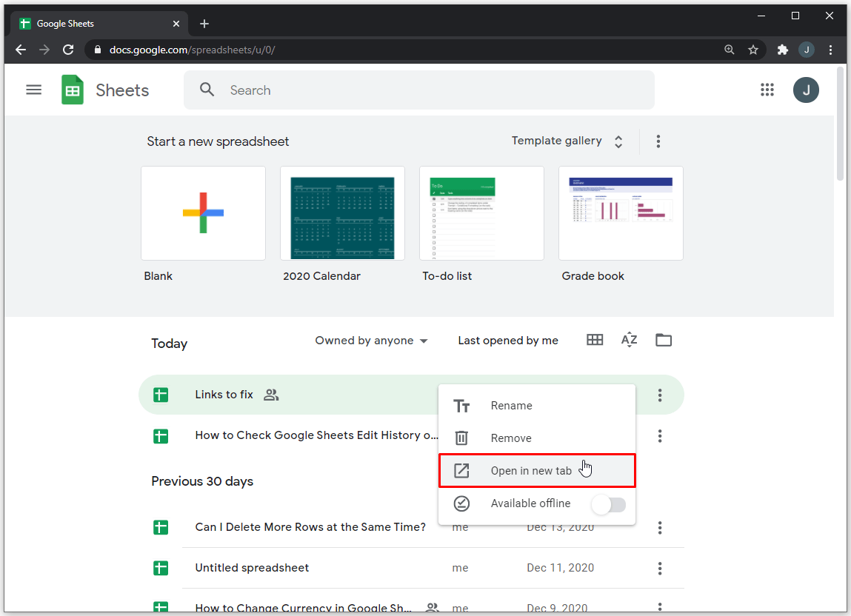
Task: Click the Google apps grid icon
Action: pos(767,90)
